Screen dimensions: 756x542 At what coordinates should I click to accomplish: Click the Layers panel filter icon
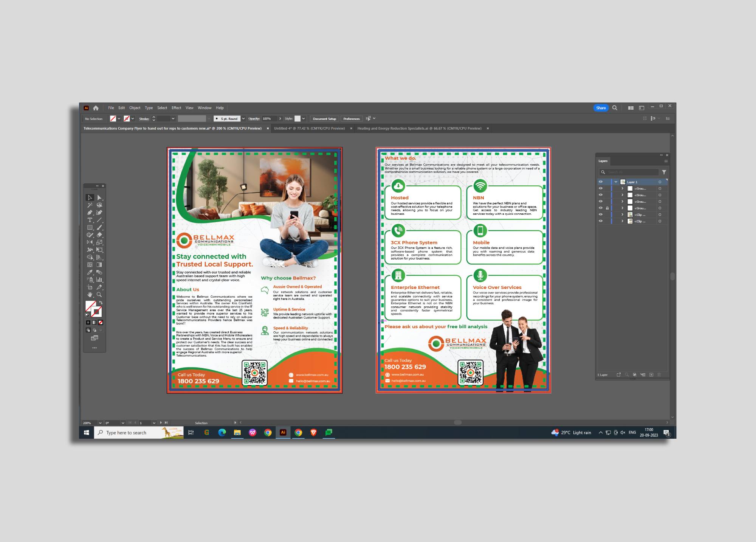click(x=664, y=172)
